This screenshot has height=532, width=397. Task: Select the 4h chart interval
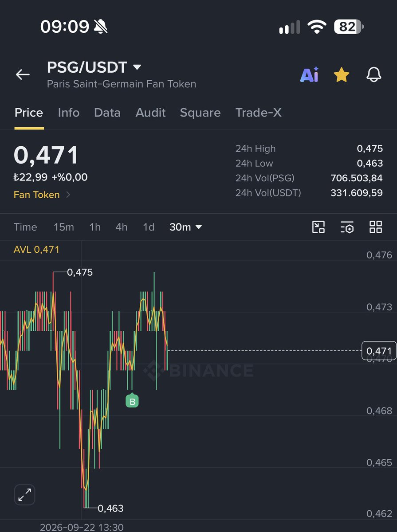[122, 227]
